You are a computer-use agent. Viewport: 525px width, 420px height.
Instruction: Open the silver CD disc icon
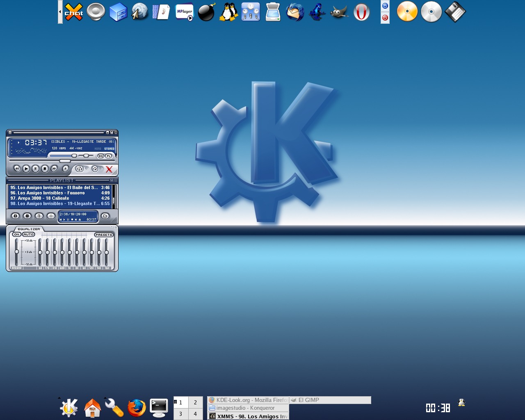coord(431,12)
